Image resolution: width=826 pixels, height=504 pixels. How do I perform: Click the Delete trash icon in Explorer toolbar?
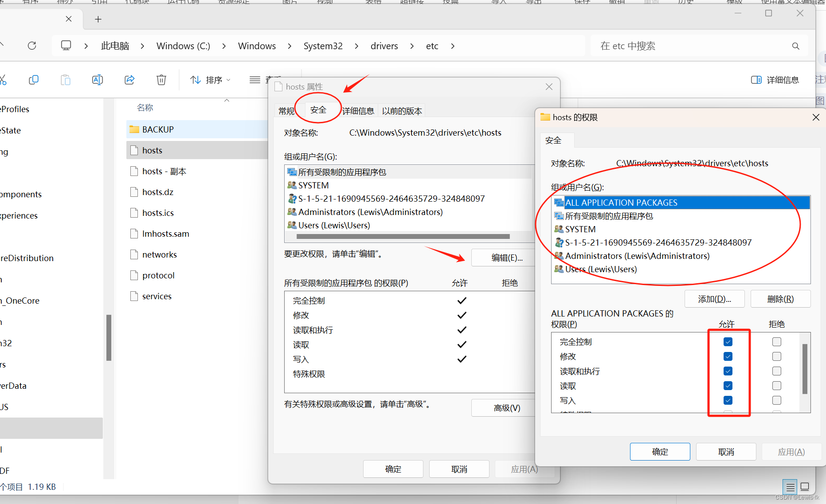161,80
